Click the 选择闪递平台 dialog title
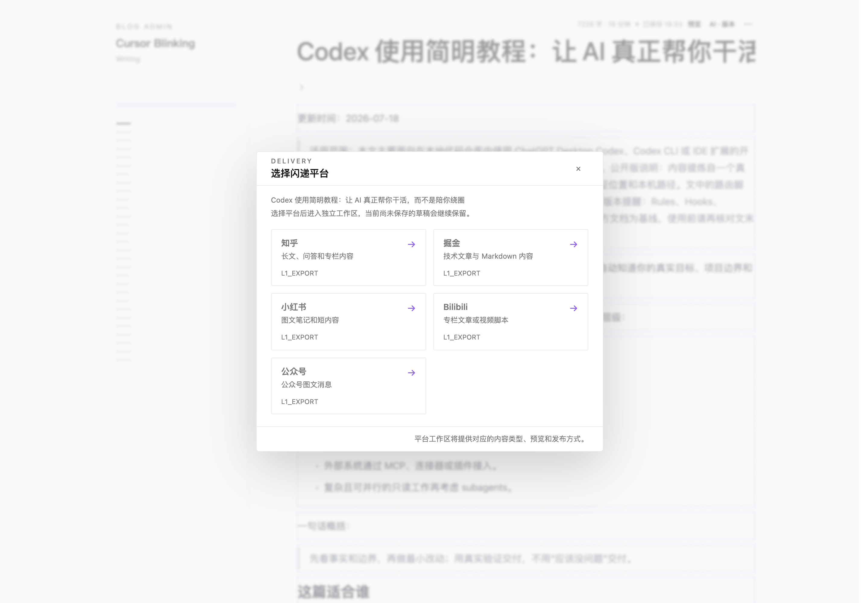Image resolution: width=868 pixels, height=603 pixels. point(300,173)
